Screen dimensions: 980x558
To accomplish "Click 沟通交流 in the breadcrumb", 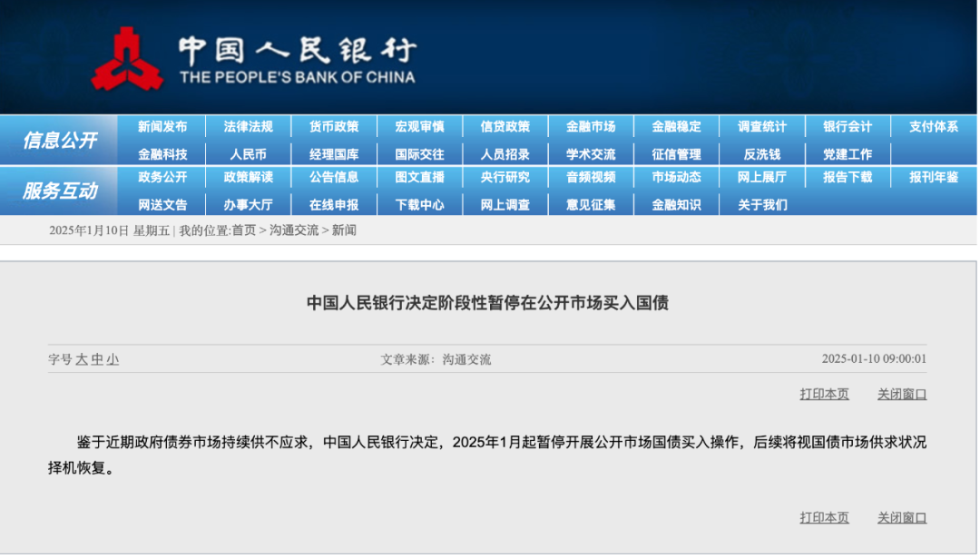I will point(294,230).
